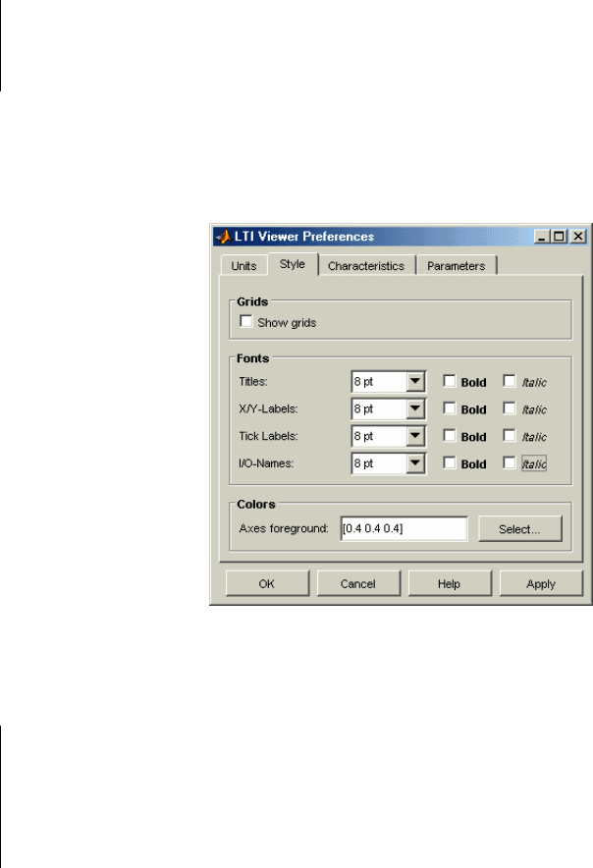Enable Bold for Tick Labels
Viewport: 593px width, 868px height.
click(449, 435)
